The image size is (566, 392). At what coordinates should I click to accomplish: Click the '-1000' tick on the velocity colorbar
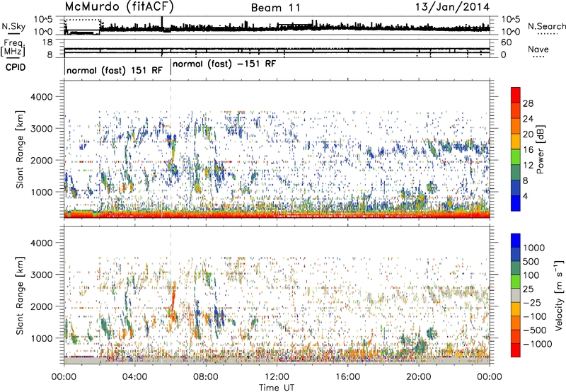coord(538,344)
